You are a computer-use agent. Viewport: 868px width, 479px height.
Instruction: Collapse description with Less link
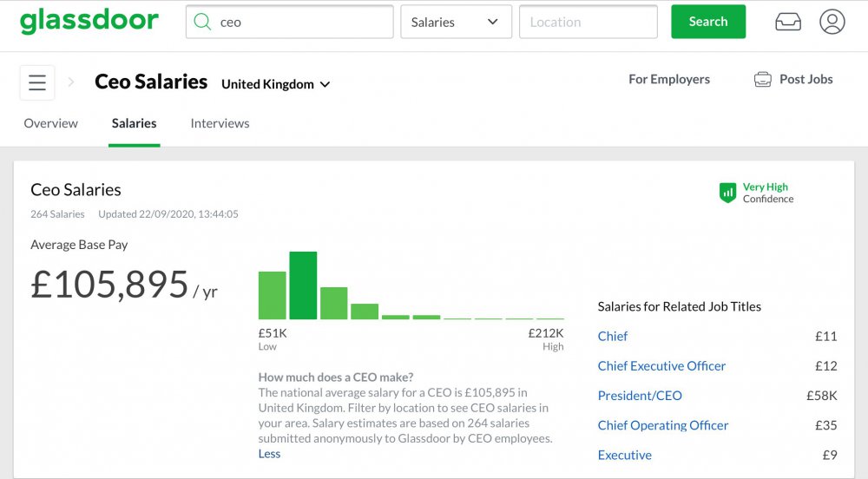tap(269, 454)
